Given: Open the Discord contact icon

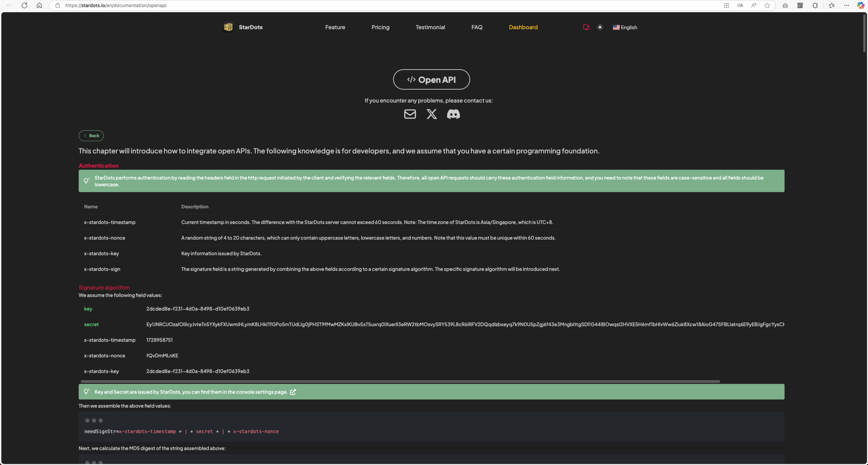Looking at the screenshot, I should coord(453,114).
